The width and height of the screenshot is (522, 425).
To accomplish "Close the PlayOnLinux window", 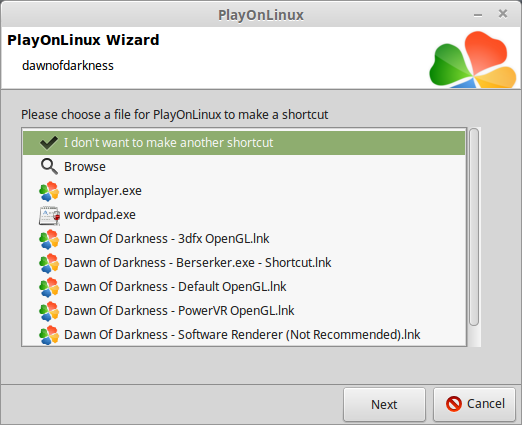I will tap(503, 14).
